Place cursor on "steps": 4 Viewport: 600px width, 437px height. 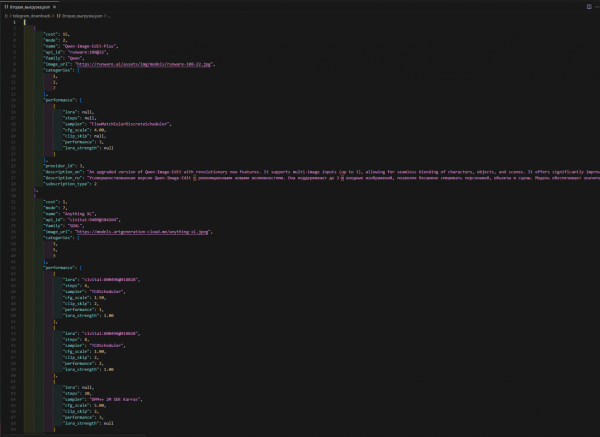point(76,286)
